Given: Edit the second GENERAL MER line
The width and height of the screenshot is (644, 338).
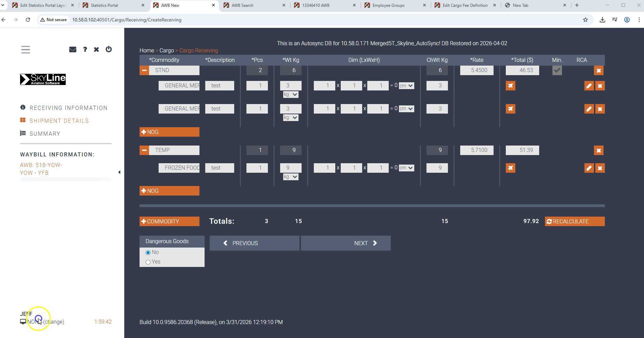Looking at the screenshot, I should pyautogui.click(x=589, y=109).
